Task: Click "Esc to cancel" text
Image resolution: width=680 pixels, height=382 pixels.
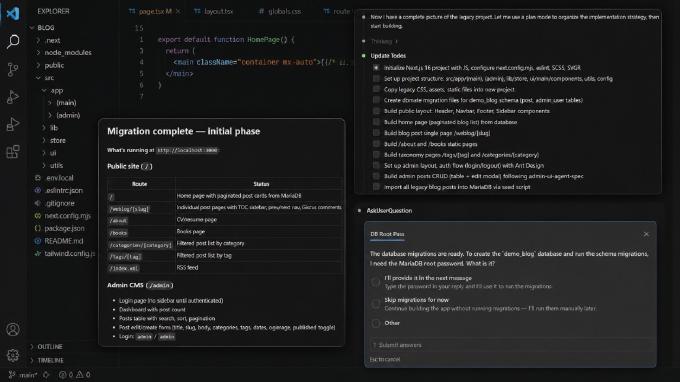Action: click(385, 359)
